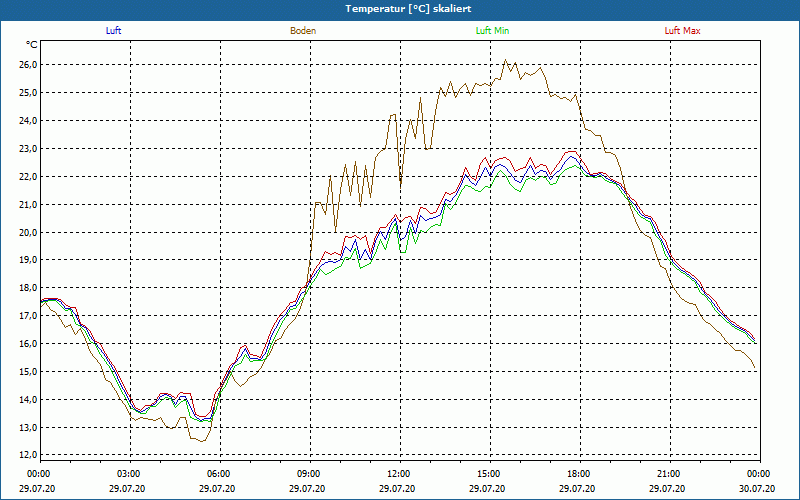The image size is (800, 500).
Task: Click the '26,0' y-axis value
Action: 28,65
